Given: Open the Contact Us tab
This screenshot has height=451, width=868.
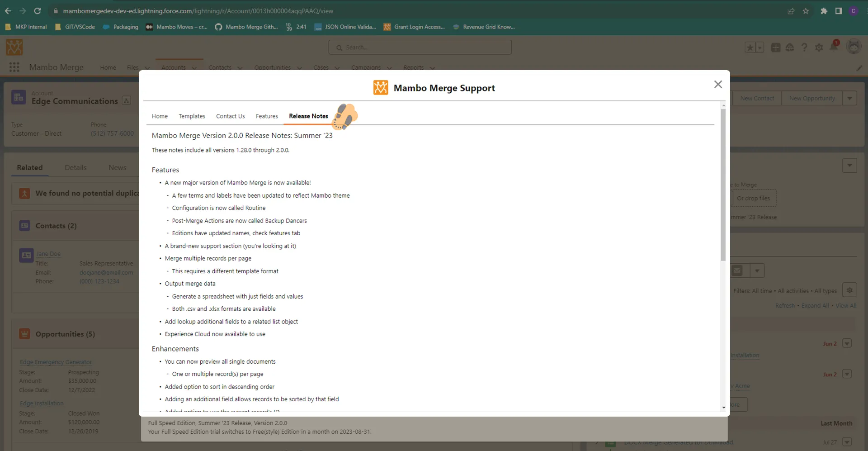Looking at the screenshot, I should tap(231, 116).
